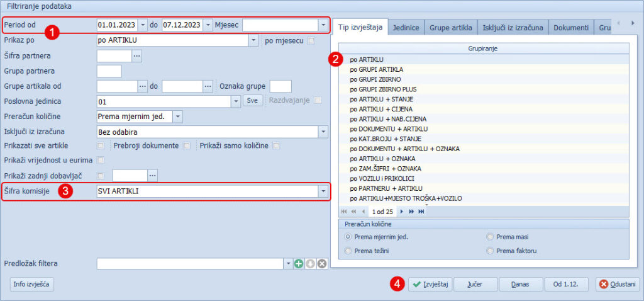
Task: Expand 'Isključi iz izračuna' combo box
Action: (x=323, y=132)
